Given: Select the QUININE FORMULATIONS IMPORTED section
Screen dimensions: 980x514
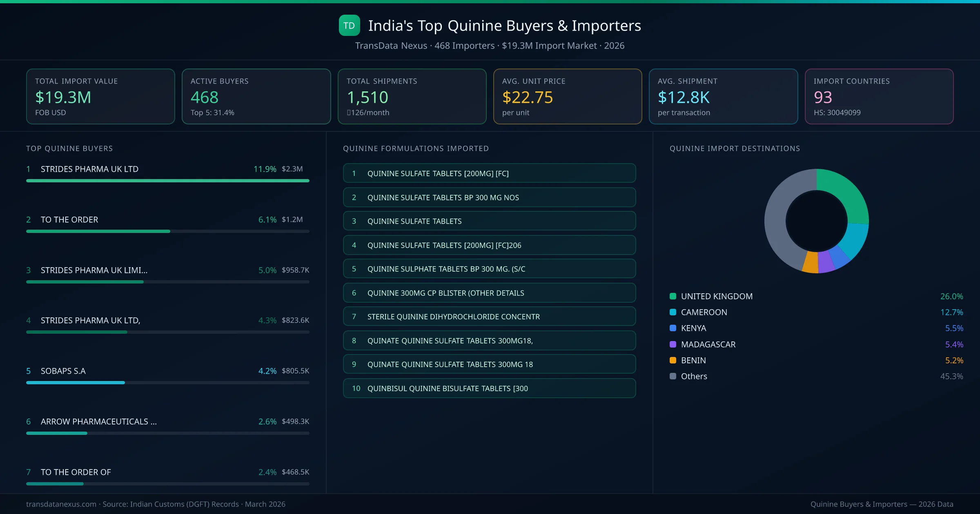Looking at the screenshot, I should 416,148.
